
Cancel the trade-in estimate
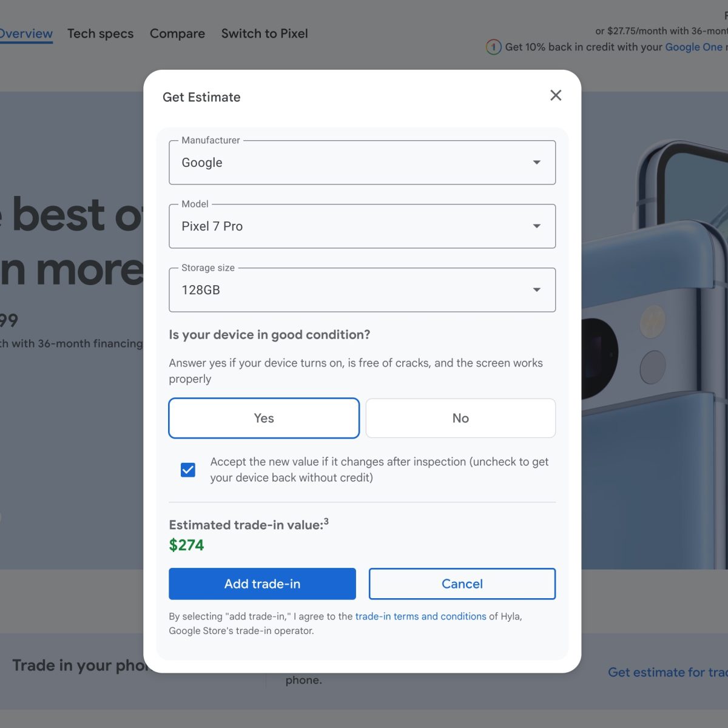coord(462,584)
